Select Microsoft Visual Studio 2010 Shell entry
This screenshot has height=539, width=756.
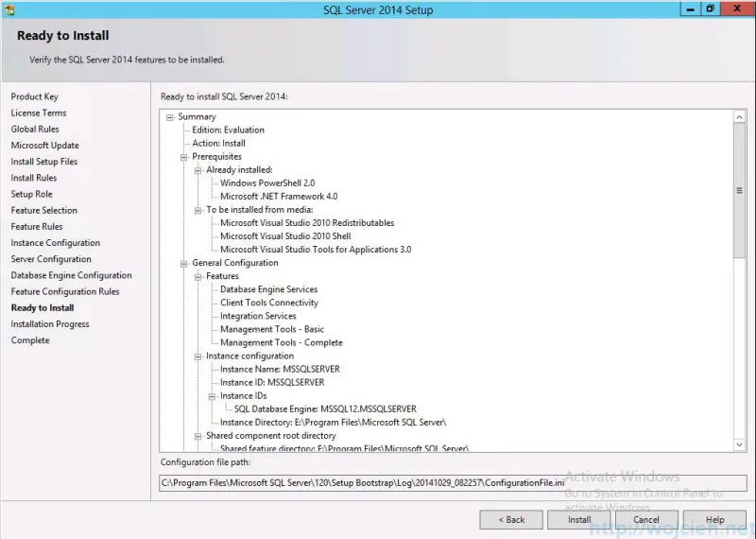click(285, 236)
